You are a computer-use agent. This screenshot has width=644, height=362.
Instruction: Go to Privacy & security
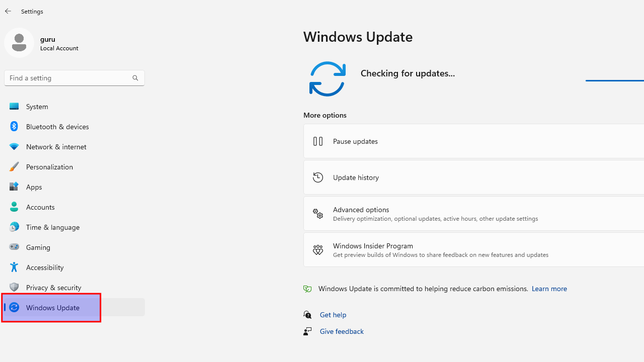coord(74,288)
